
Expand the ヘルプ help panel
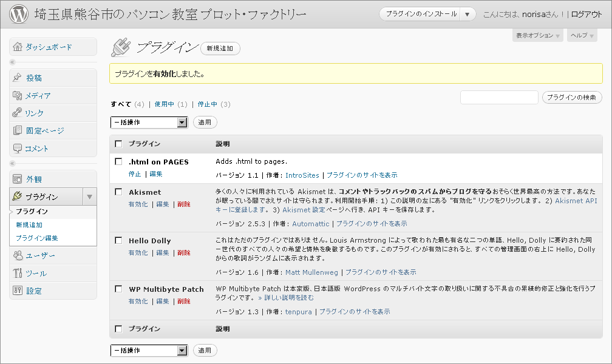pos(582,36)
